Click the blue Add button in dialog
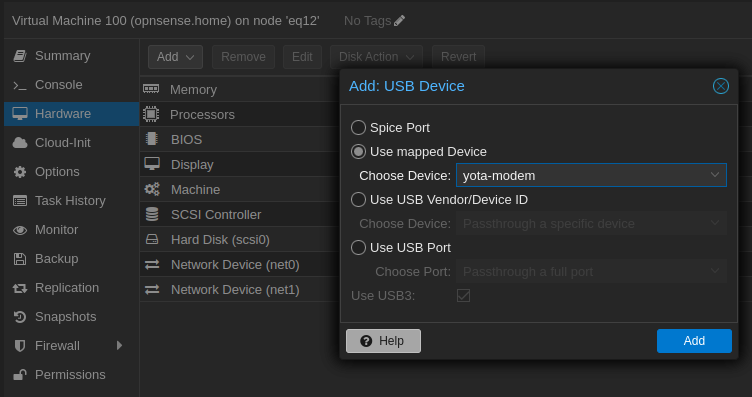 point(694,341)
